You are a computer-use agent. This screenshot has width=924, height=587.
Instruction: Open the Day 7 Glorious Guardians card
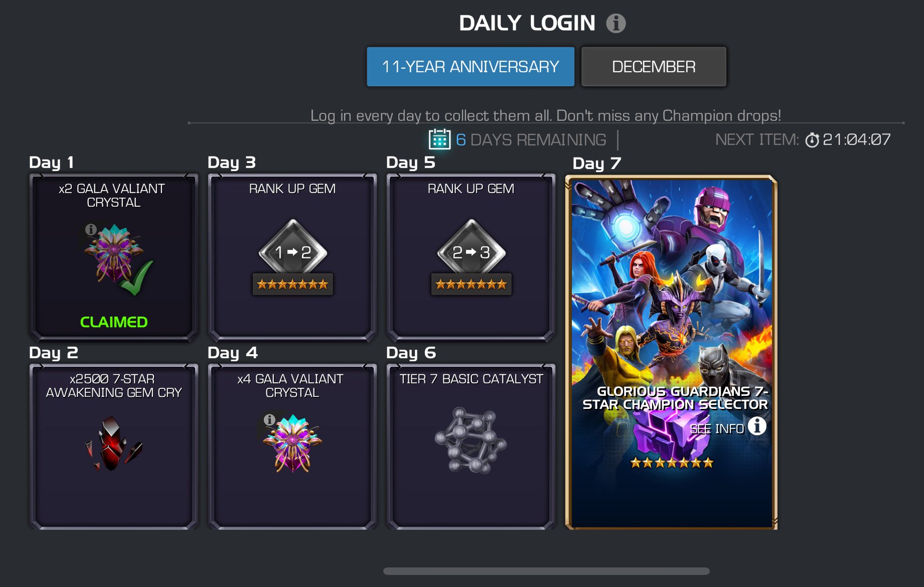(x=671, y=352)
